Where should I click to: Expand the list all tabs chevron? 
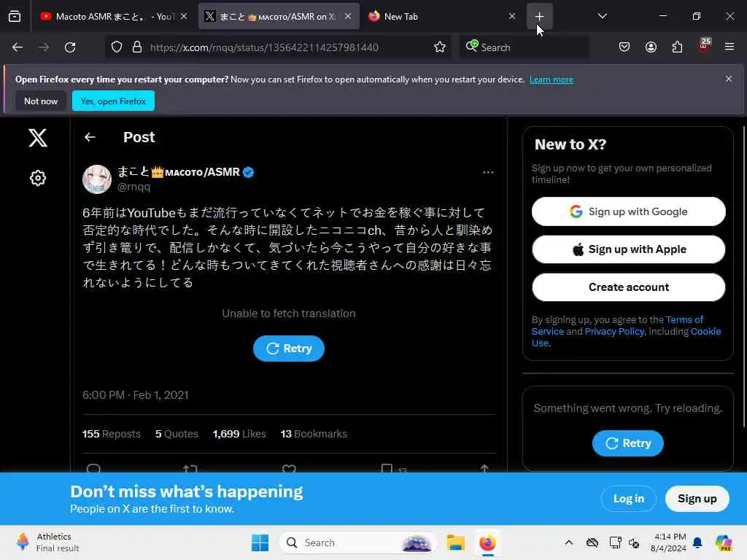pyautogui.click(x=602, y=16)
